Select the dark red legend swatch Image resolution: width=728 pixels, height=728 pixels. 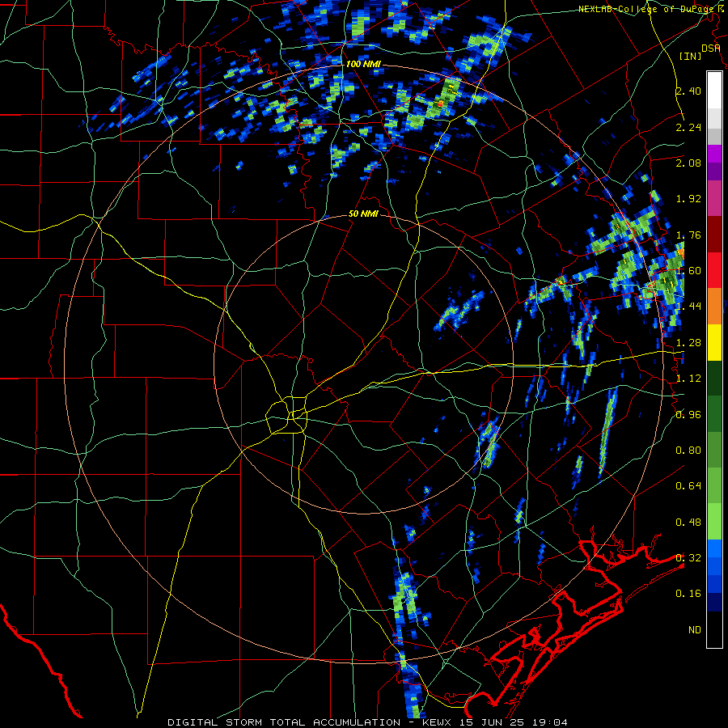point(714,235)
